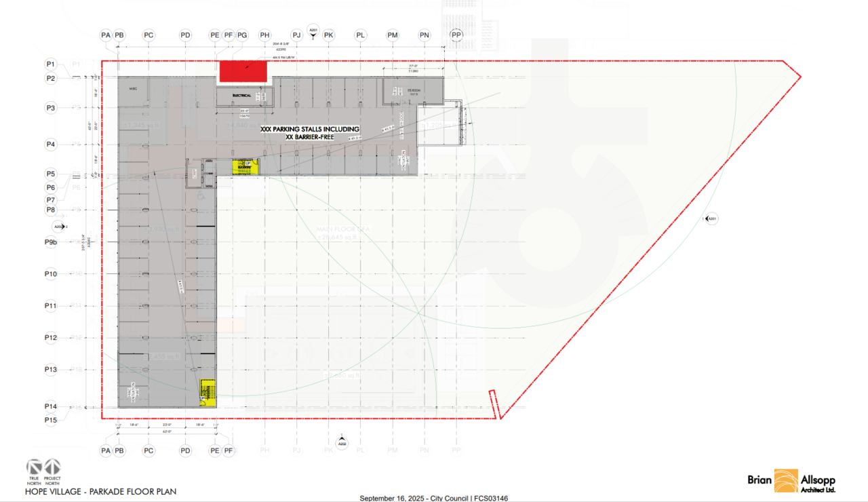This screenshot has width=868, height=502.
Task: Click the ELECTRICAL room label
Action: pos(241,96)
